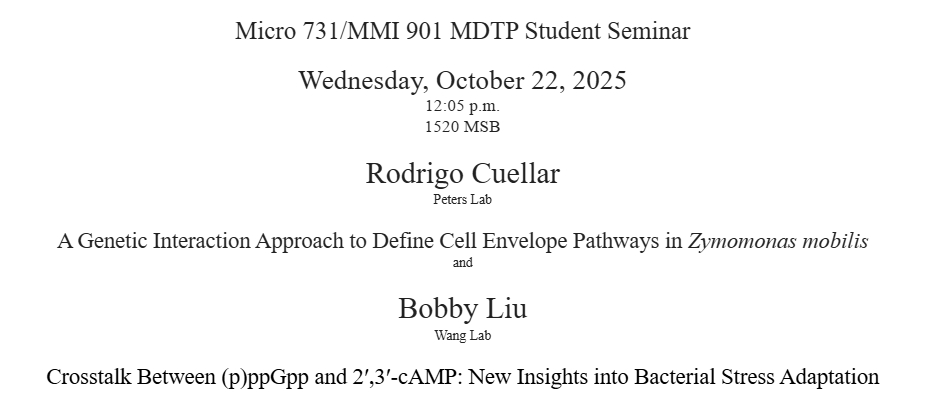Click the 'Peters Lab' affiliation text
Screen dimensions: 927x400
(462, 199)
